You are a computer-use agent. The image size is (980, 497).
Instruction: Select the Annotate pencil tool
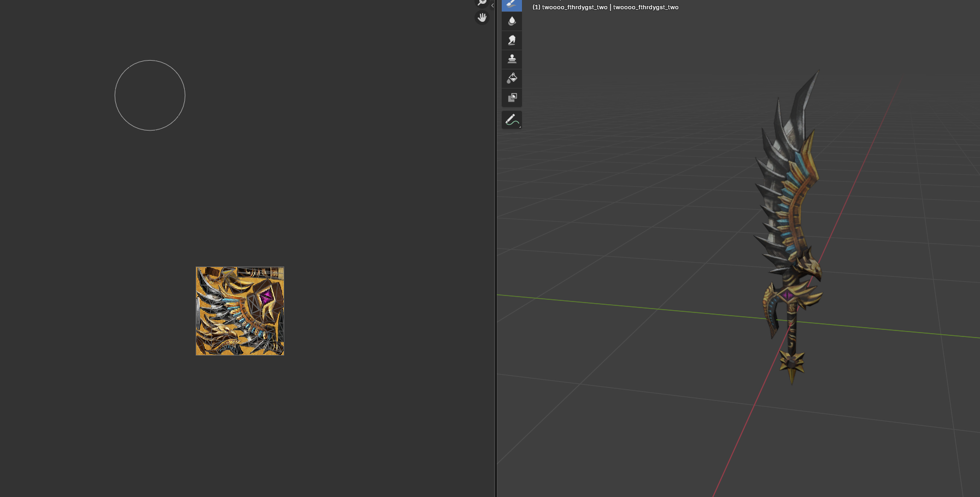coord(512,120)
